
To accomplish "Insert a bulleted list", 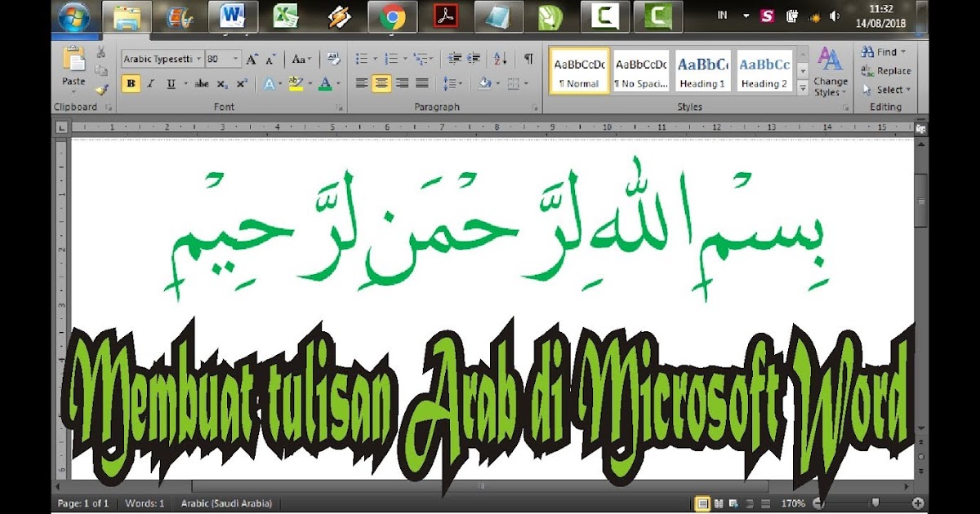I will coord(362,60).
